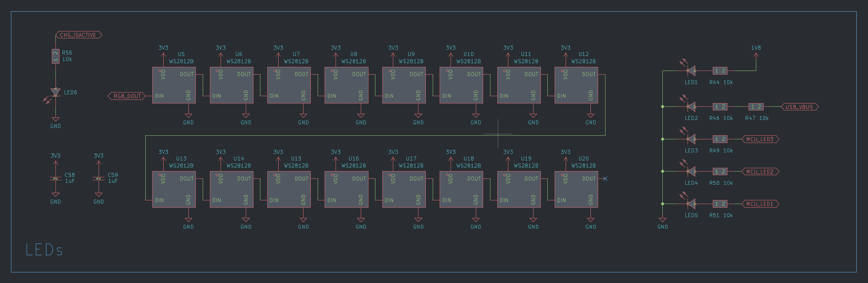Click the R51 resistor symbol
The image size is (868, 283).
click(x=720, y=204)
